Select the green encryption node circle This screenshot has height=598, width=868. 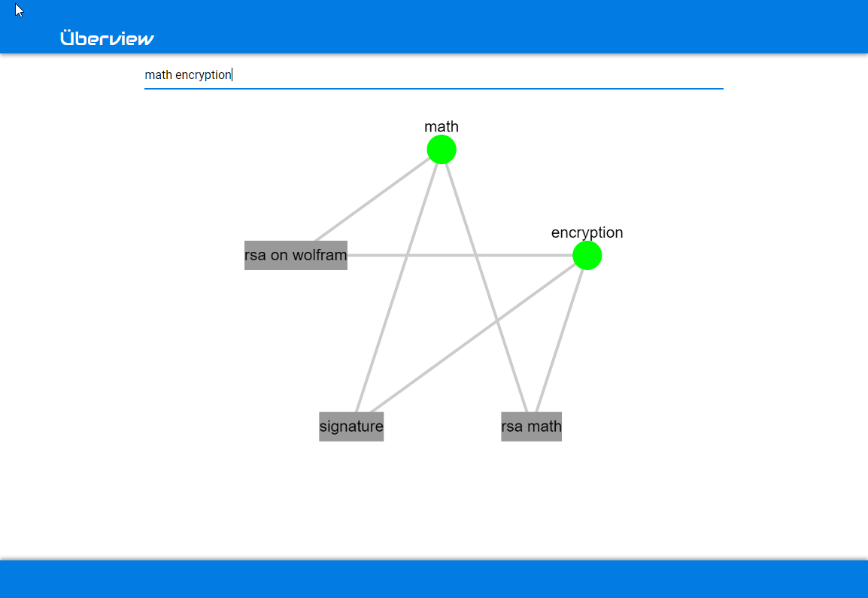[x=587, y=255]
